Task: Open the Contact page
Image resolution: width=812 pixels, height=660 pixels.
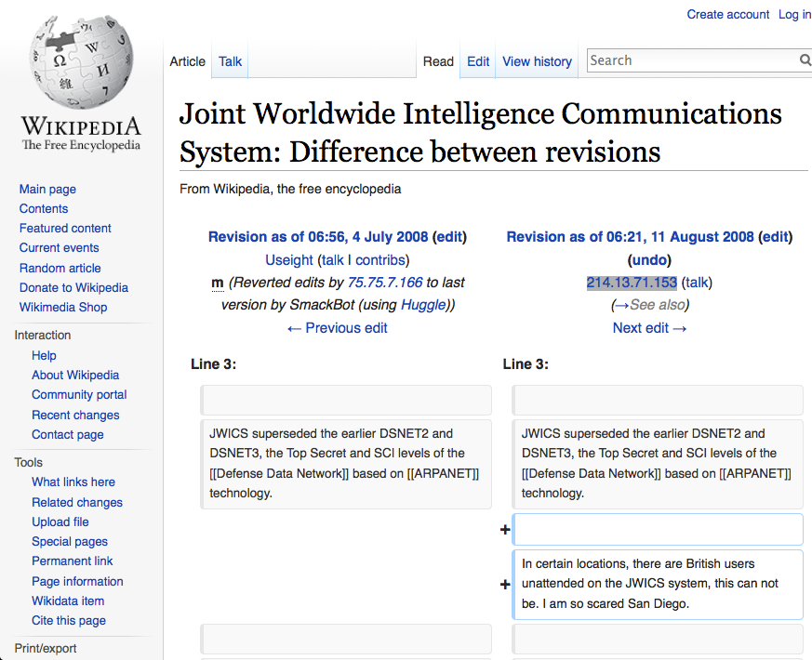Action: pos(67,435)
